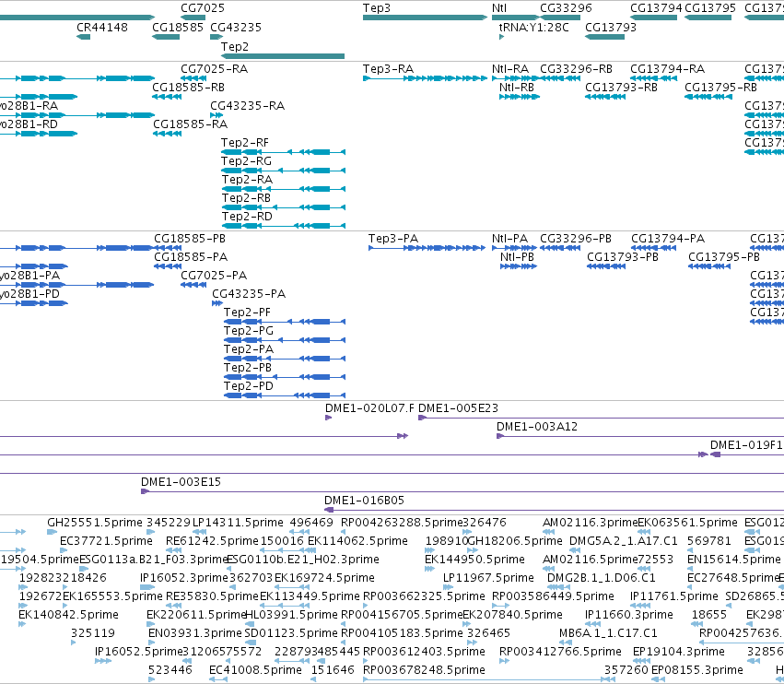This screenshot has height=684, width=784.
Task: Click the DMG5A.2_1.A17.C1 EST label
Action: tap(624, 541)
